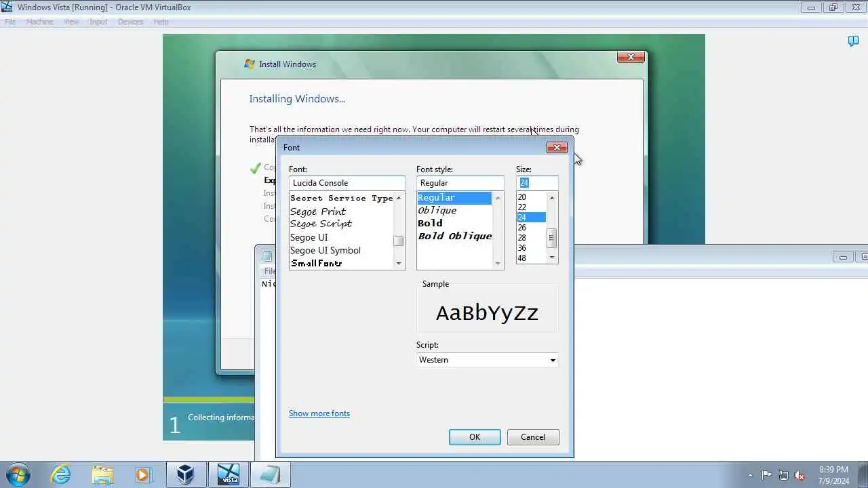
Task: Click the size list scrollbar thumb
Action: 552,239
